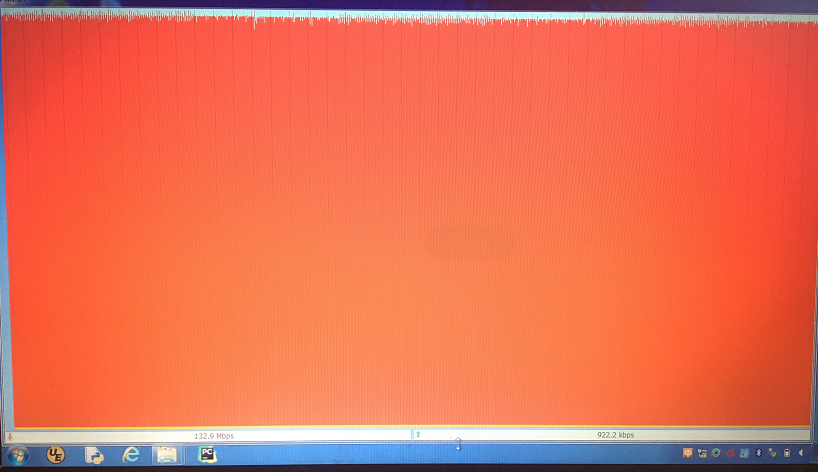818x472 pixels.
Task: Click inside the red bandwidth graph area
Action: click(408, 220)
